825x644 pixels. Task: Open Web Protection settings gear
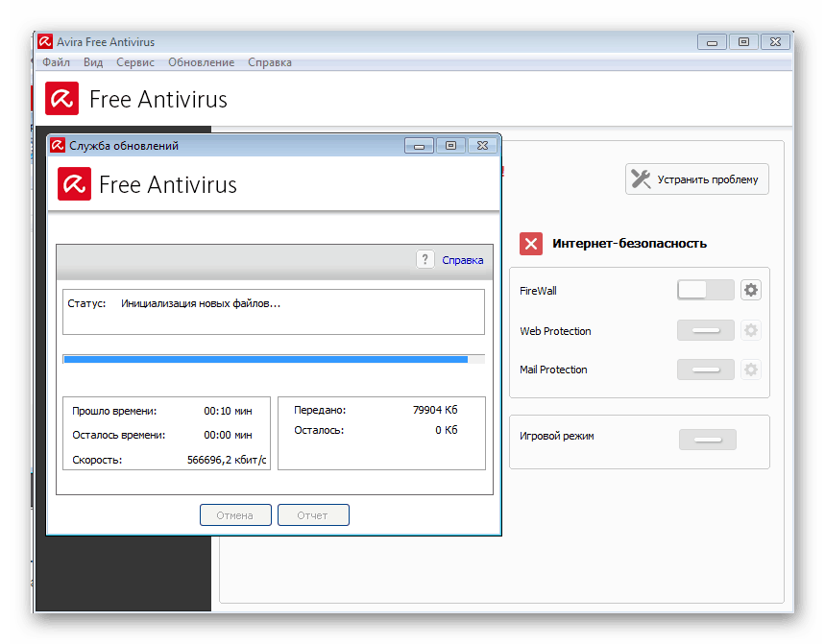(751, 330)
